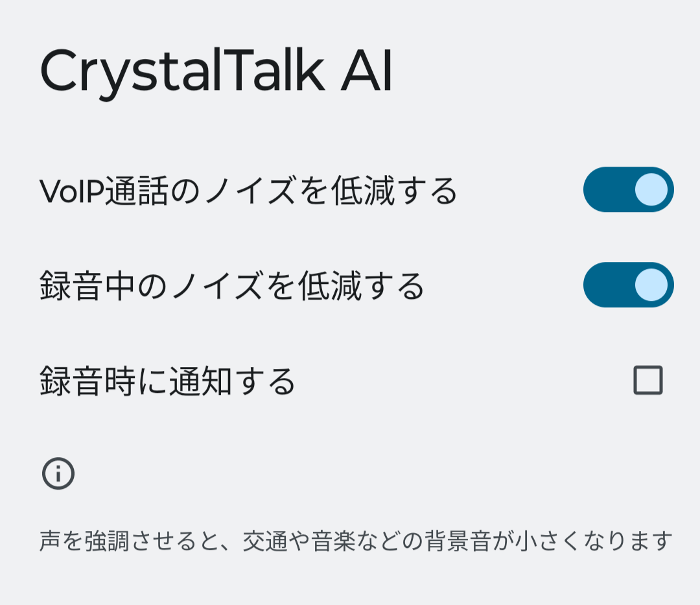
Task: Open the information icon above the description
Action: coord(58,473)
